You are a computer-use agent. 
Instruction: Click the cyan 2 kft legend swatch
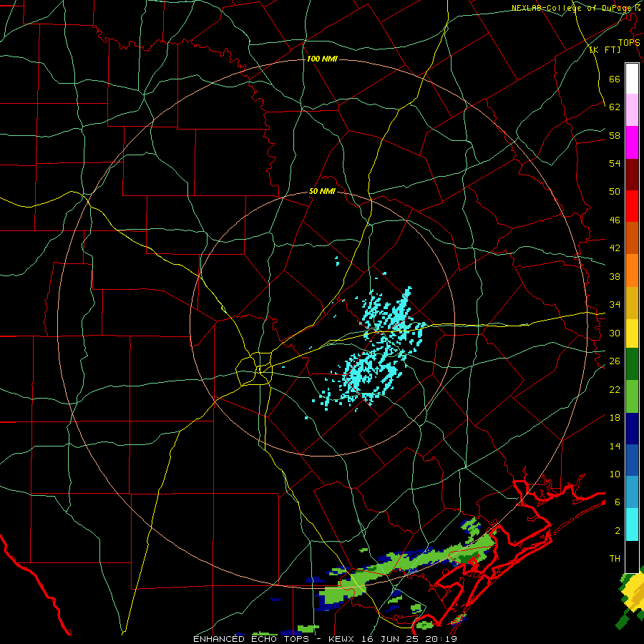[x=632, y=525]
